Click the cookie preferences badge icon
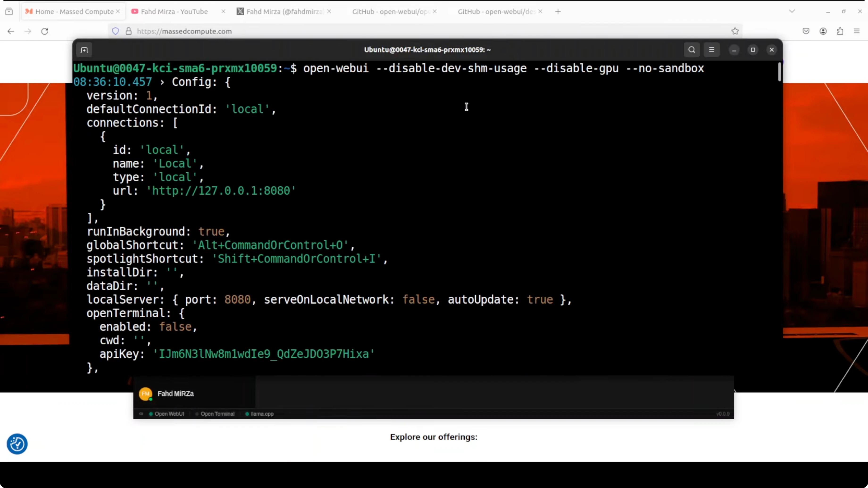Image resolution: width=868 pixels, height=488 pixels. [17, 444]
